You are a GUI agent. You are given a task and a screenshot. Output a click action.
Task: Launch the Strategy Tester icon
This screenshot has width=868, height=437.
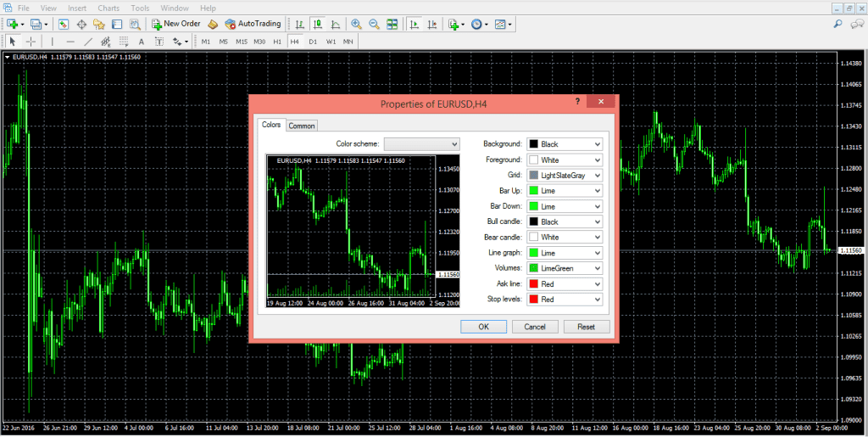135,24
